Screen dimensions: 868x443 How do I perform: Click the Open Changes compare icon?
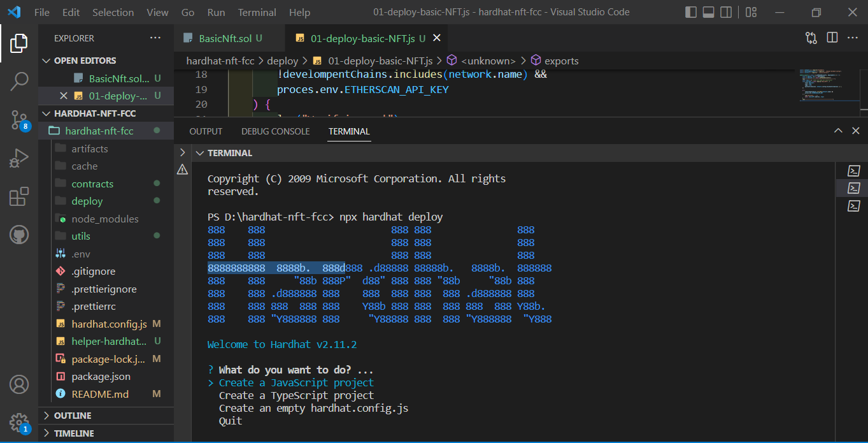pyautogui.click(x=811, y=38)
